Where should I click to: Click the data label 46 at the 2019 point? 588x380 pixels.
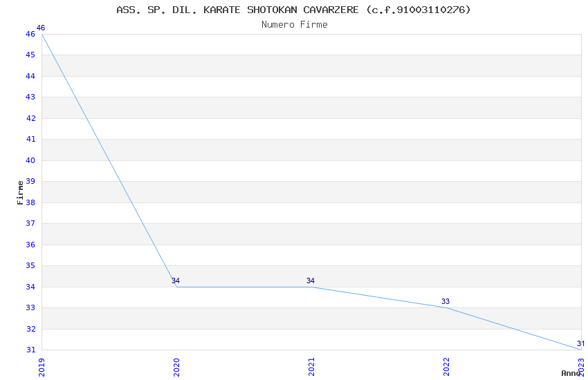[x=41, y=28]
